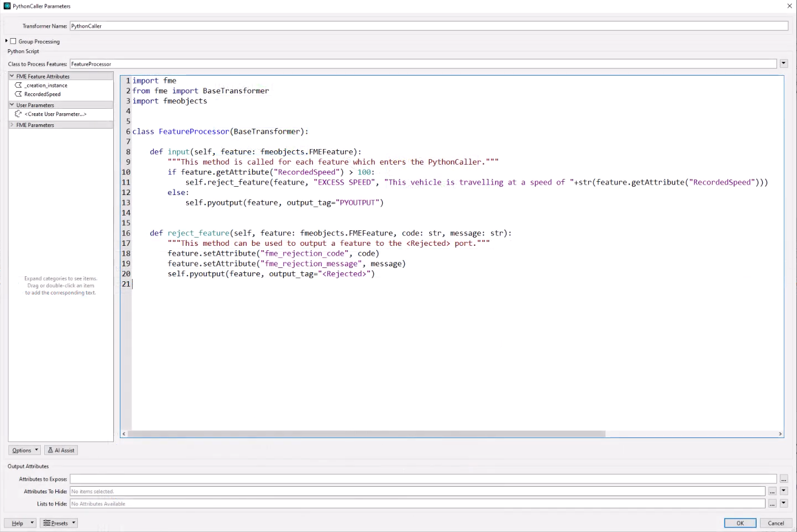Collapse the FME Feature Attributes category
The image size is (797, 532).
(x=12, y=76)
